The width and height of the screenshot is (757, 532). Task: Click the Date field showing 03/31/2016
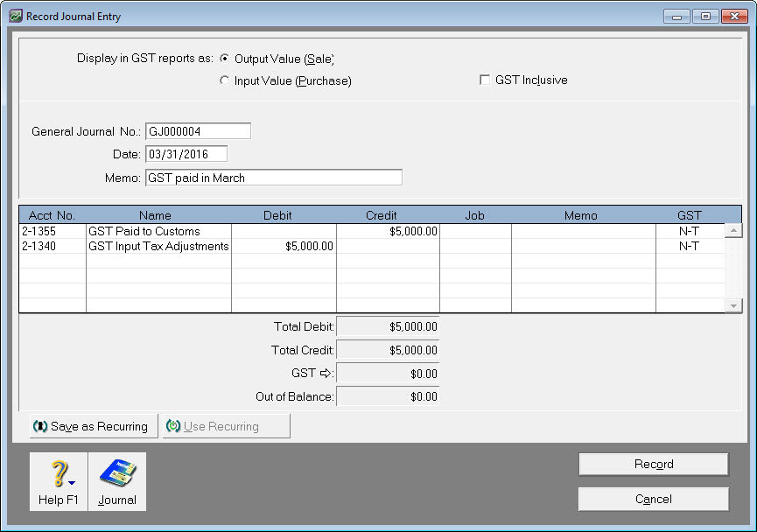click(186, 154)
